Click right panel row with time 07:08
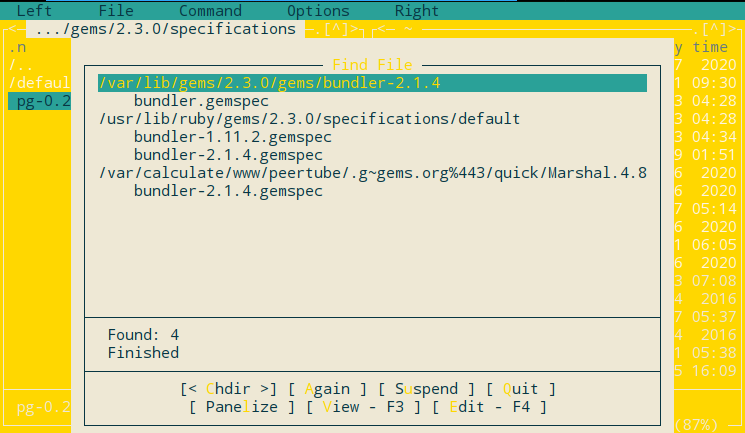The image size is (745, 433). [x=706, y=281]
